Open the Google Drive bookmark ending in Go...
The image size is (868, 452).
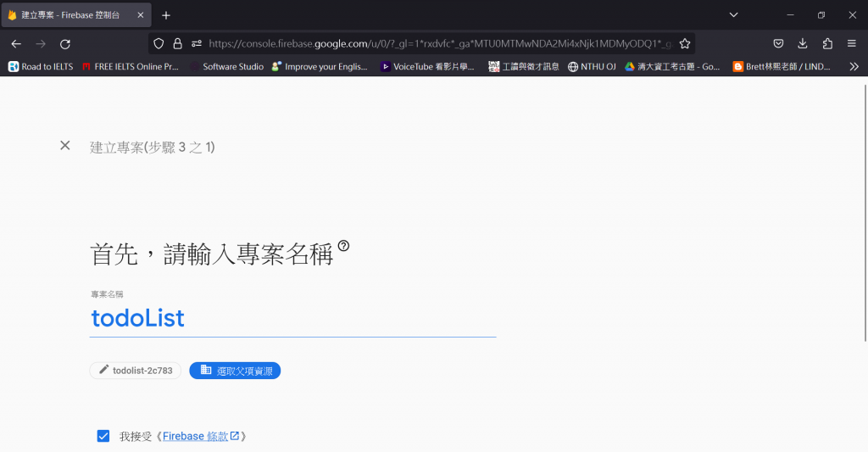click(x=672, y=66)
